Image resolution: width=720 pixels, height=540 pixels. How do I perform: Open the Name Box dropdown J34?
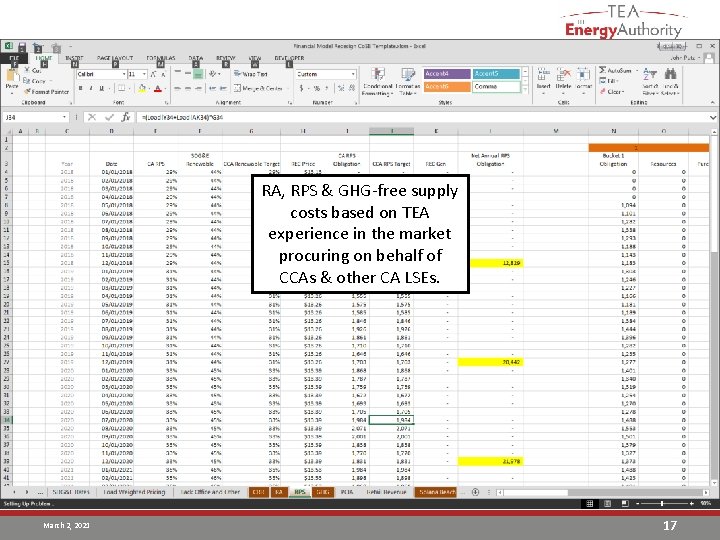click(64, 118)
